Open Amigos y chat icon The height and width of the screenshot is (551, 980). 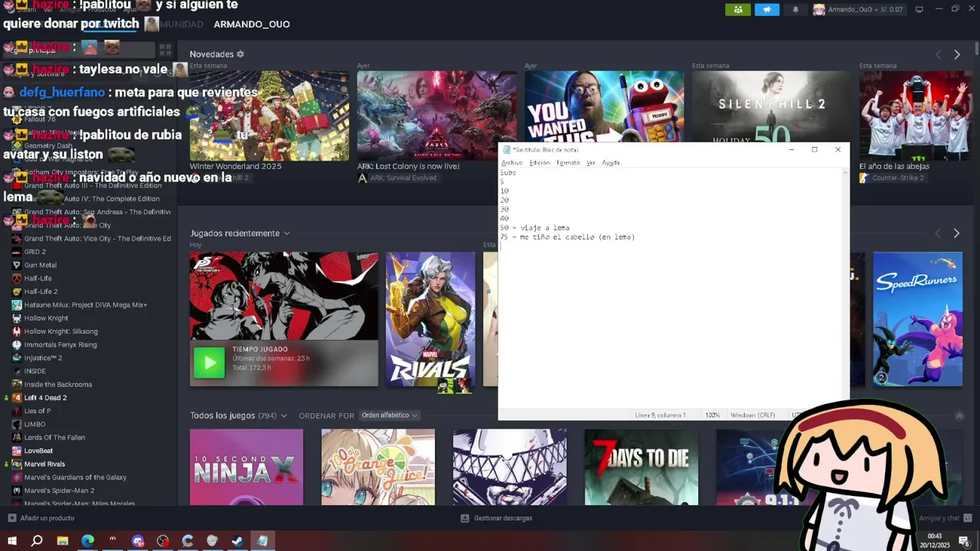coord(968,518)
